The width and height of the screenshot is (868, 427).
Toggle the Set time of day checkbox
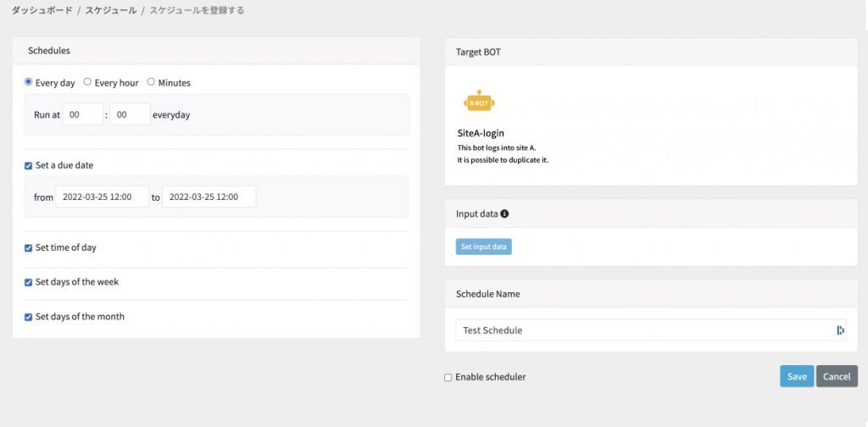[x=28, y=247]
